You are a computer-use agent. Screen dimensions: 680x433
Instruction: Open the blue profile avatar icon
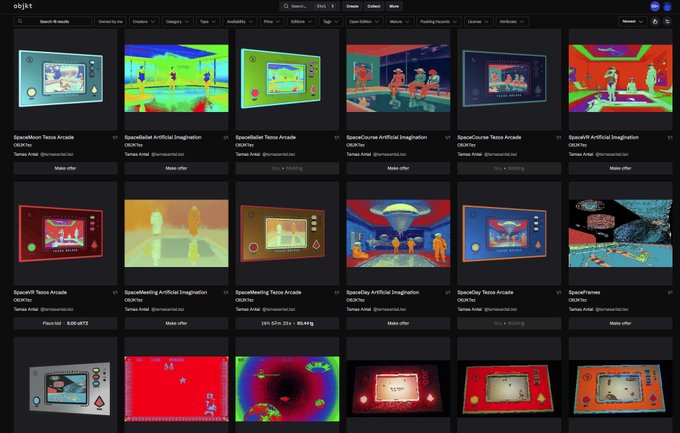[x=667, y=7]
